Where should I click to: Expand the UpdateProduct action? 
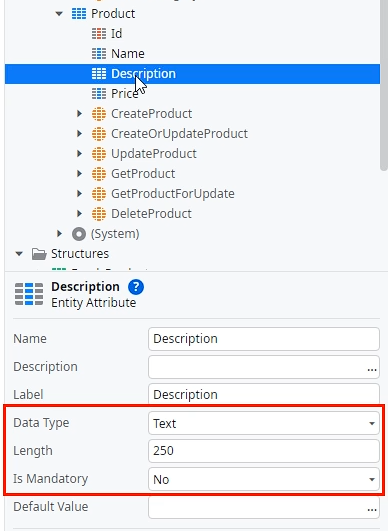click(x=79, y=154)
